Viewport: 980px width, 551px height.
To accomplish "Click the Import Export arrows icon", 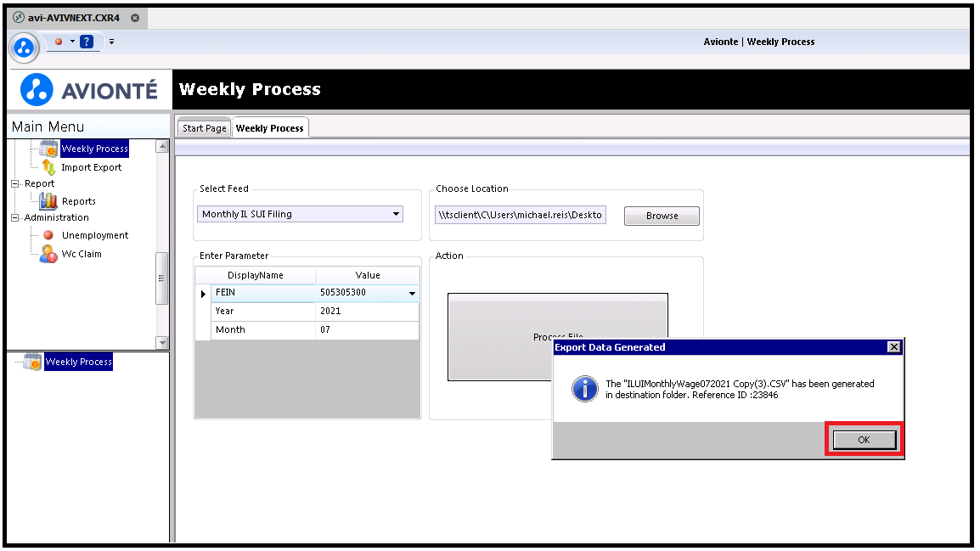I will [48, 167].
